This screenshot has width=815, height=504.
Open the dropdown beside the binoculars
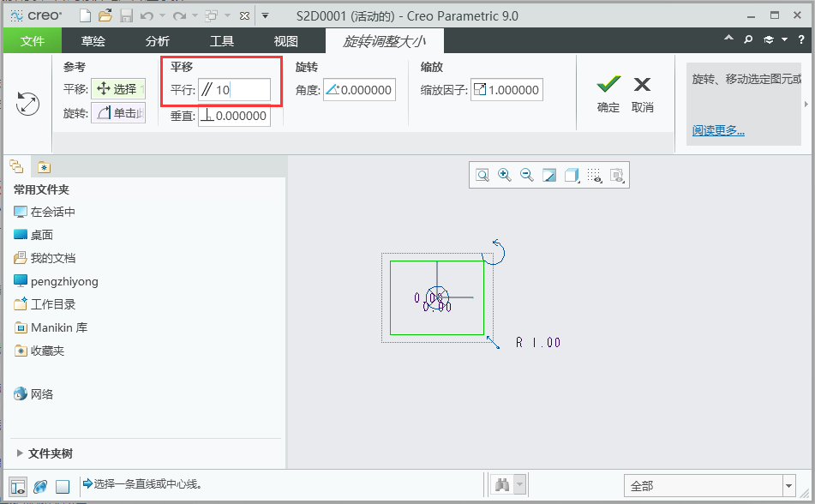[x=520, y=485]
